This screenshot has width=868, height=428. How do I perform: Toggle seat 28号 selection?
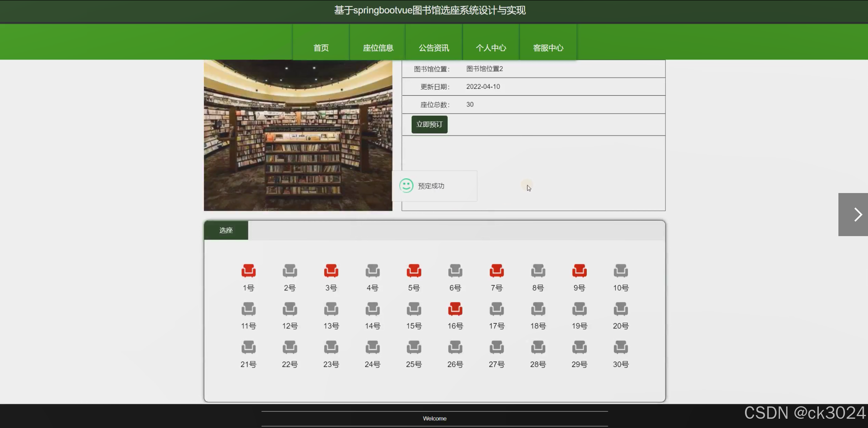pyautogui.click(x=538, y=347)
